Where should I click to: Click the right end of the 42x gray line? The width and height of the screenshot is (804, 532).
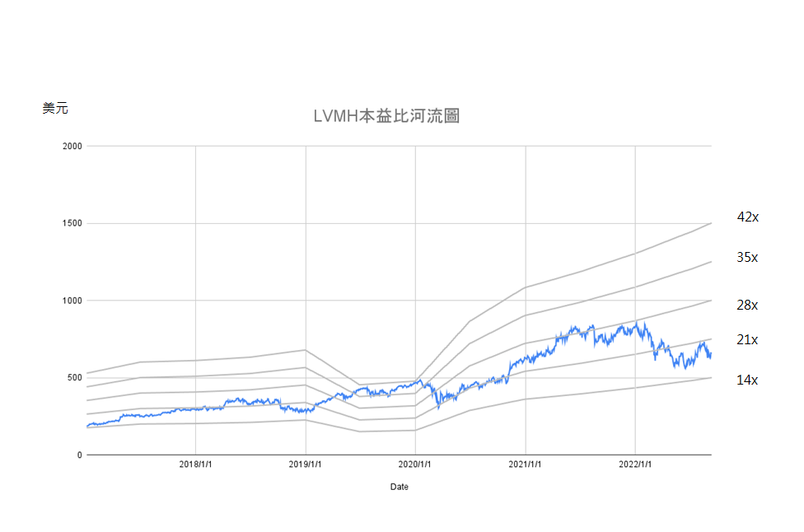tap(708, 224)
